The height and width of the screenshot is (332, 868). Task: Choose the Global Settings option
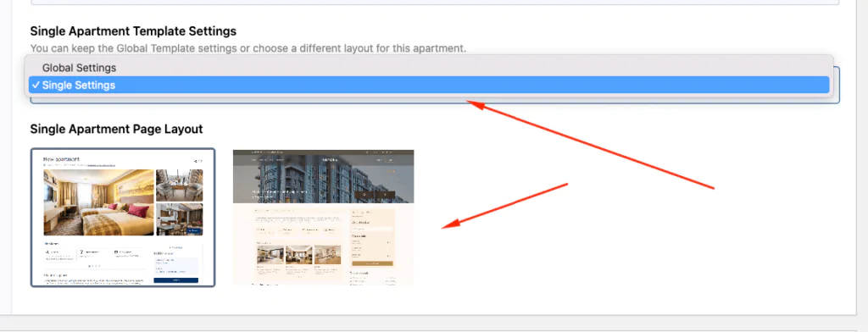pos(429,68)
